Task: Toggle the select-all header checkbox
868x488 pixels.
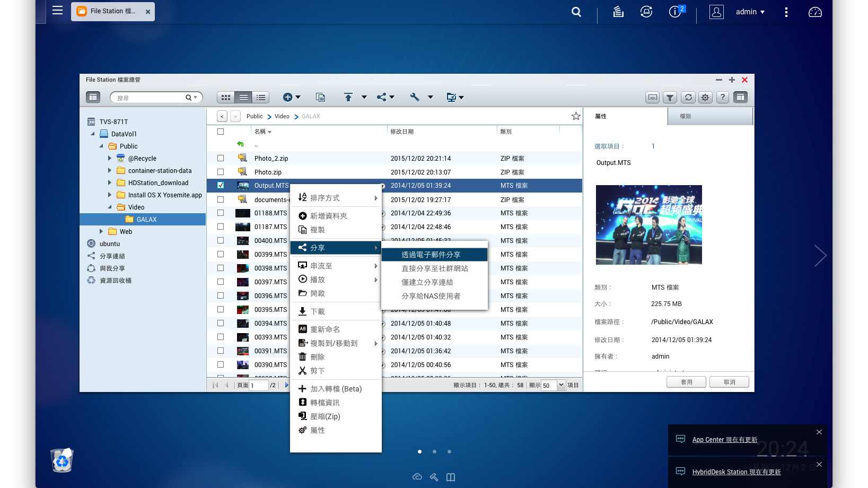Action: coord(221,132)
